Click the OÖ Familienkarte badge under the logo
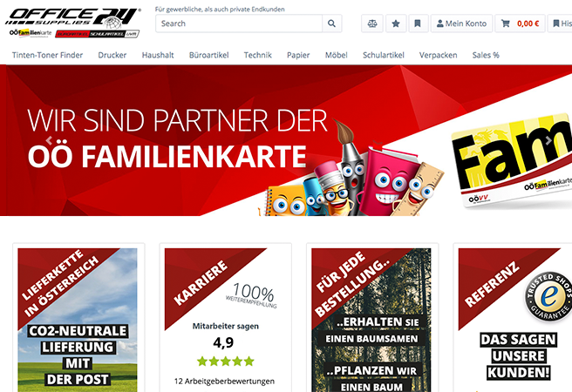Image resolution: width=572 pixels, height=392 pixels. pos(31,33)
